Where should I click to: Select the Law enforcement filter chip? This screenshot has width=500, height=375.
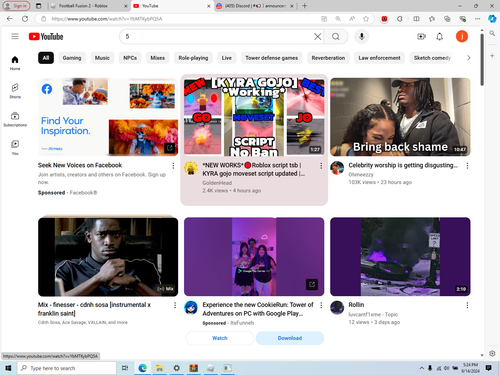(379, 58)
